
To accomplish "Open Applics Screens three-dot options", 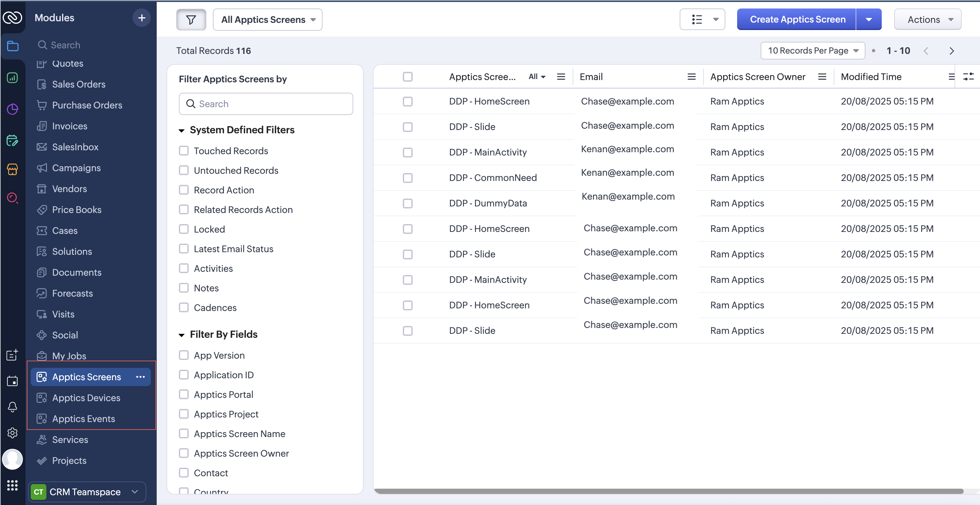I will (x=140, y=377).
